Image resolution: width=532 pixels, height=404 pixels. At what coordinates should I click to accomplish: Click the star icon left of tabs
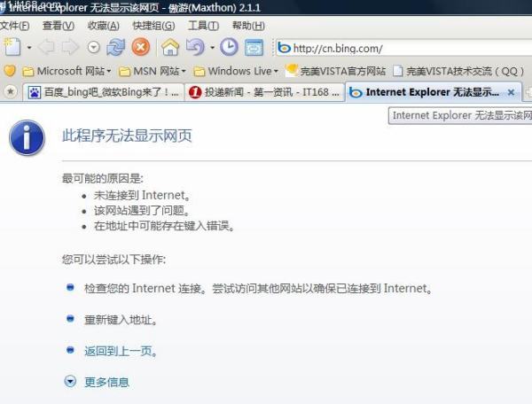(x=11, y=91)
